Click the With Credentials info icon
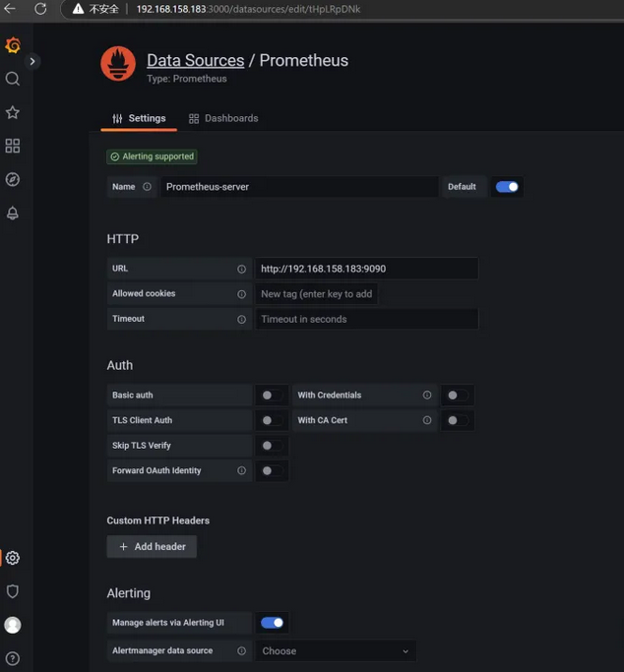Screen dimensions: 624x672 tap(427, 396)
